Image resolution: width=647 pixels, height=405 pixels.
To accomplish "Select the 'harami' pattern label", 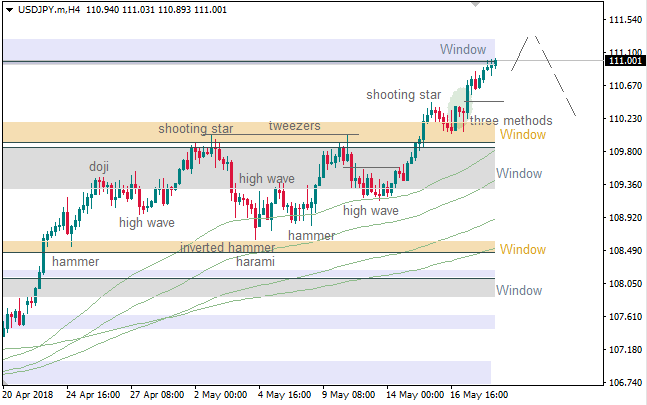I will pyautogui.click(x=255, y=261).
